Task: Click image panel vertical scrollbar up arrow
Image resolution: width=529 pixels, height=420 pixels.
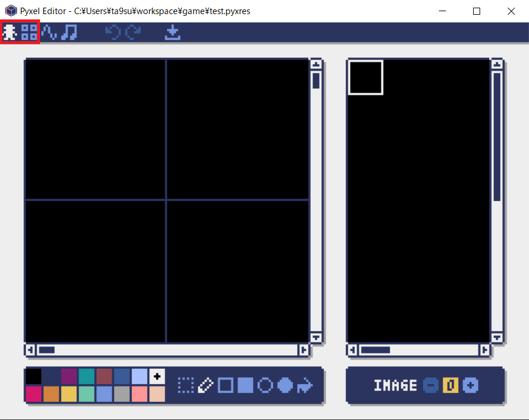Action: (x=497, y=64)
